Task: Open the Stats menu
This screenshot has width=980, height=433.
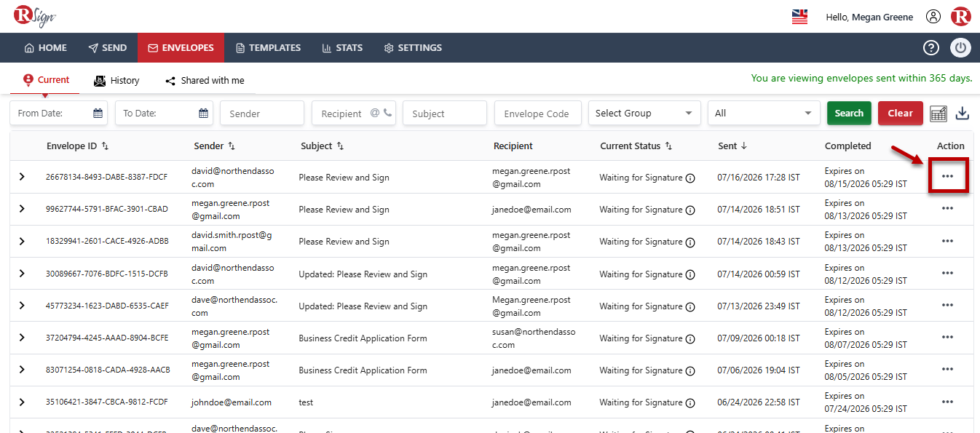Action: [342, 48]
